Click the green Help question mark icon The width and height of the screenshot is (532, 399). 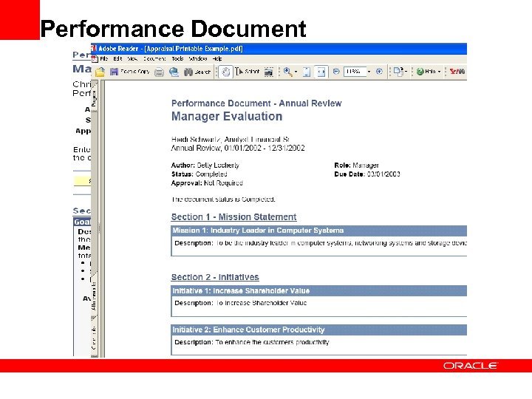[x=420, y=72]
